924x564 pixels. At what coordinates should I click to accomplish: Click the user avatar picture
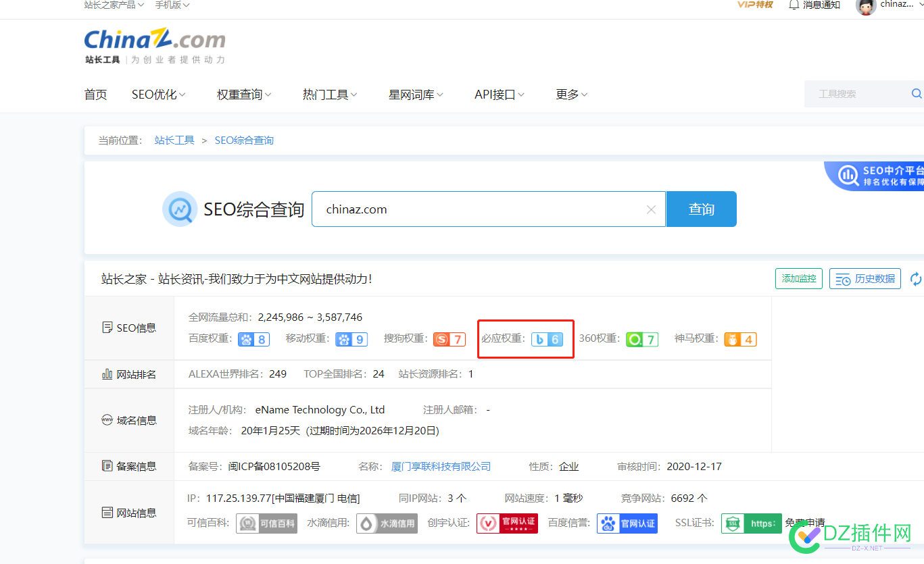pos(866,6)
